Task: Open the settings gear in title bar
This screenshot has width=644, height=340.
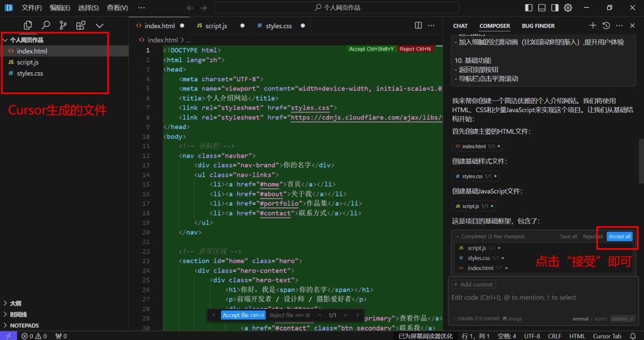Action: (x=568, y=8)
